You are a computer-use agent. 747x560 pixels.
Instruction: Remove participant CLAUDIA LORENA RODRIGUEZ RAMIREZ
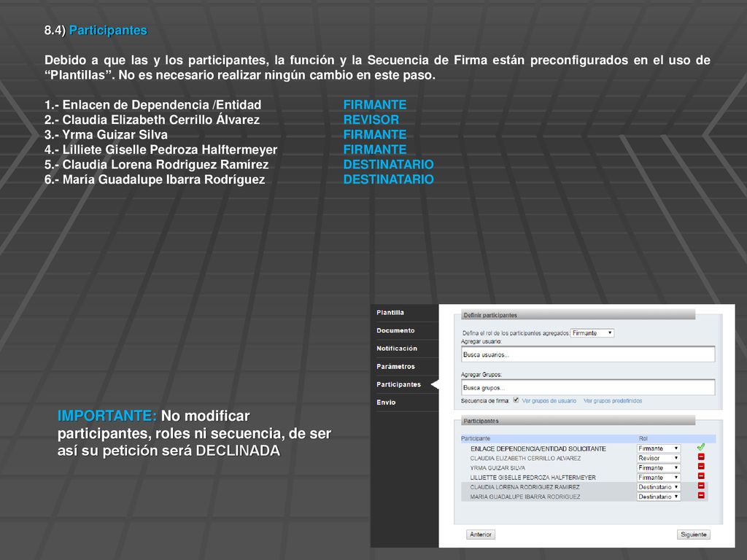701,486
